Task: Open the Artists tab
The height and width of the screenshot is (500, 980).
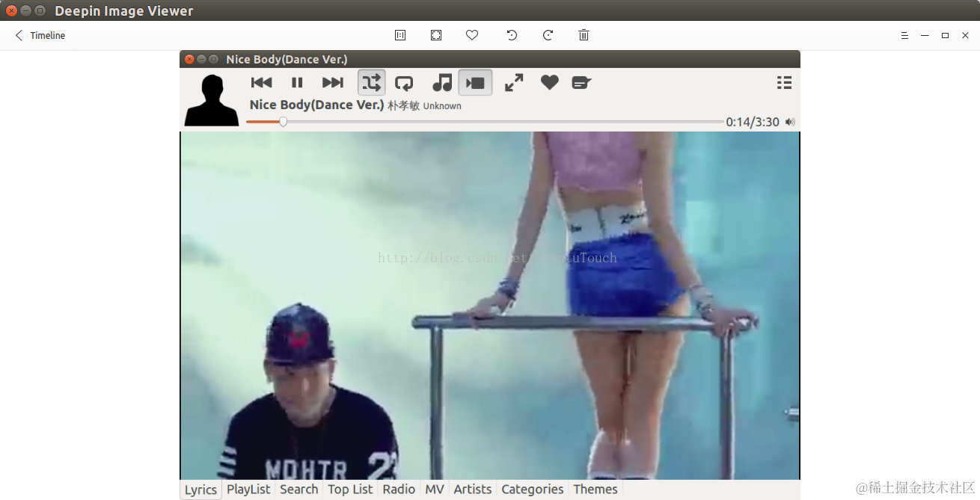Action: 473,490
